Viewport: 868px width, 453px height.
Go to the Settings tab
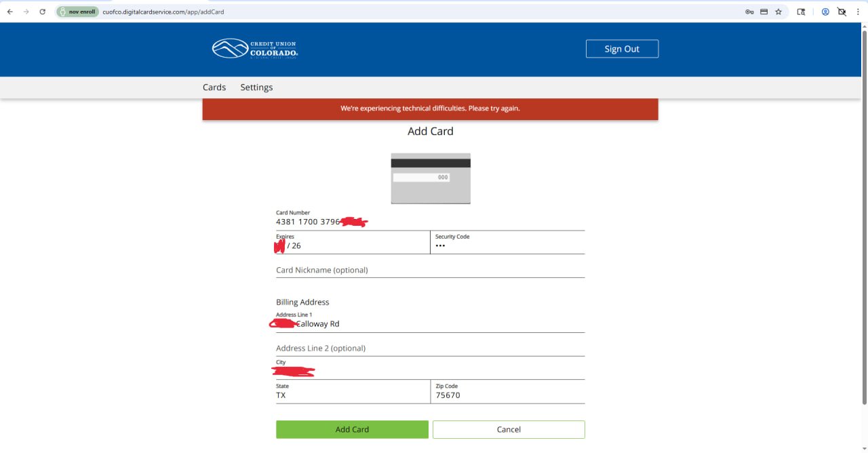(x=256, y=87)
